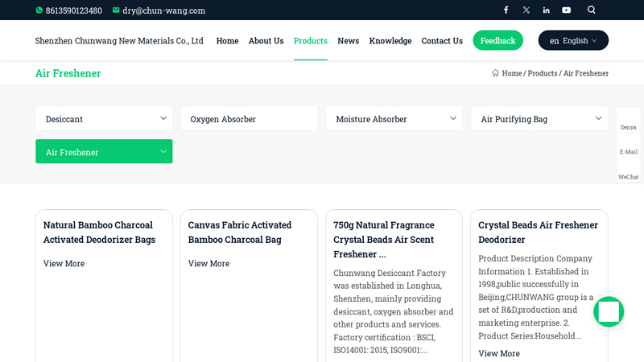View More on Crystal Beads Deodorizer

pyautogui.click(x=499, y=353)
